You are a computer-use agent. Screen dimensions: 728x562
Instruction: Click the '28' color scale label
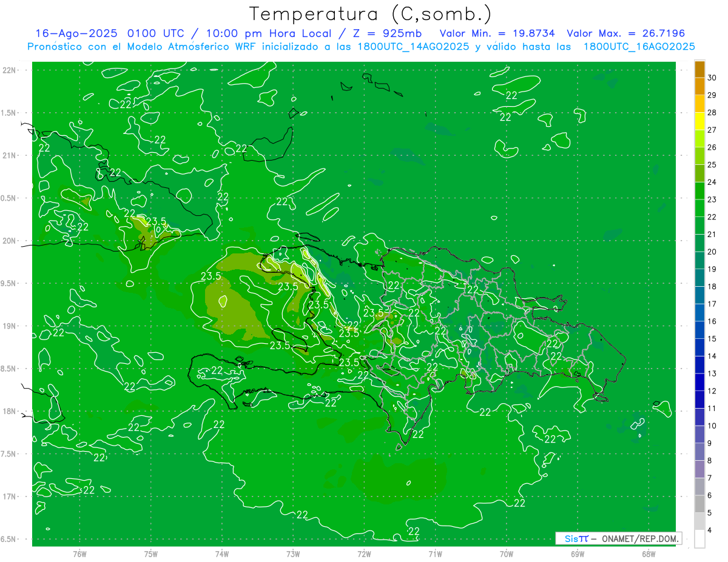click(712, 113)
